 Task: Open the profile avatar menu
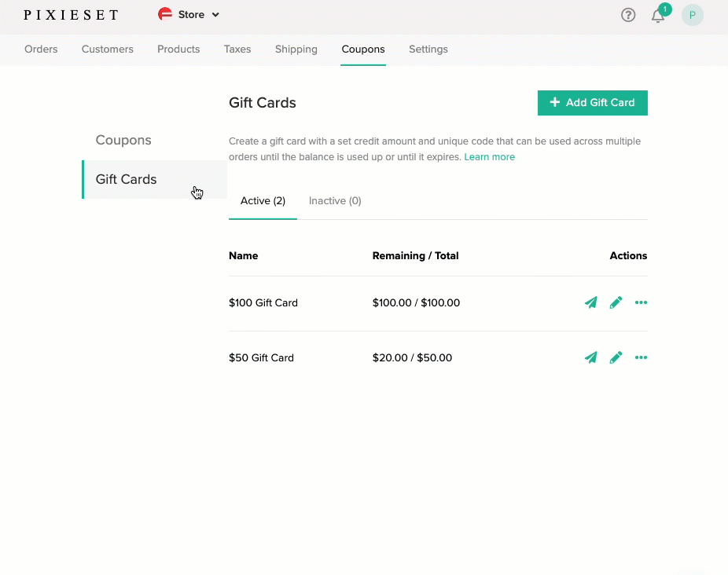click(692, 15)
